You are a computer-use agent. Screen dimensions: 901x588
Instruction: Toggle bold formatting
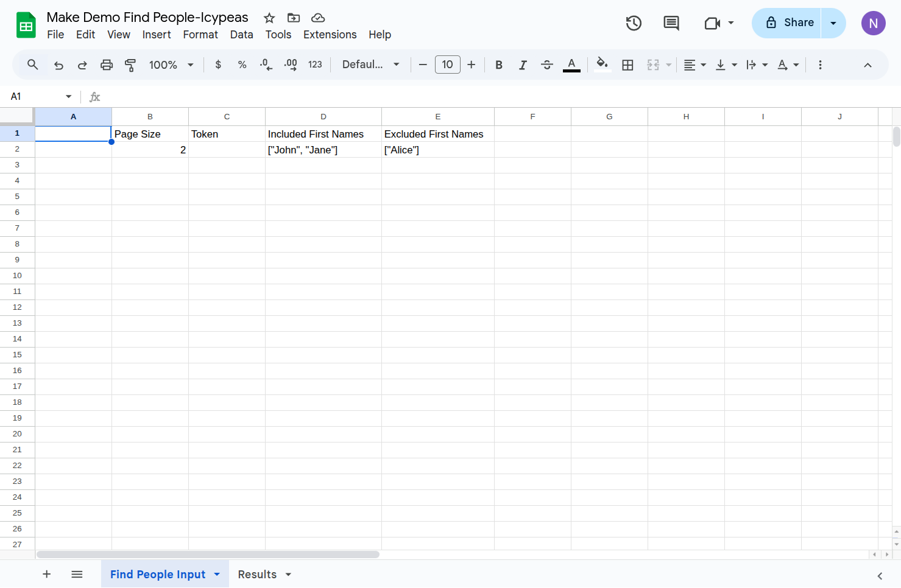[x=499, y=65]
